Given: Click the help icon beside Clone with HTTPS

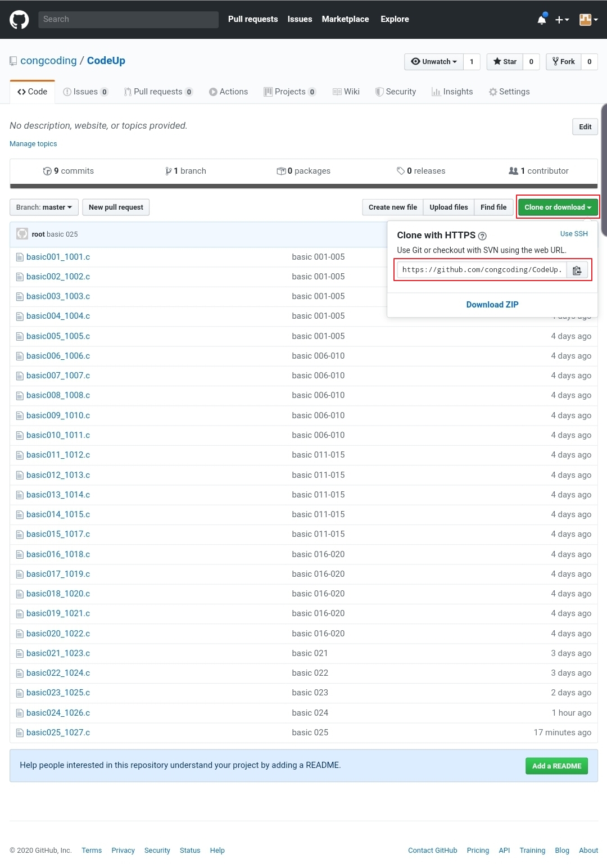Looking at the screenshot, I should 482,236.
